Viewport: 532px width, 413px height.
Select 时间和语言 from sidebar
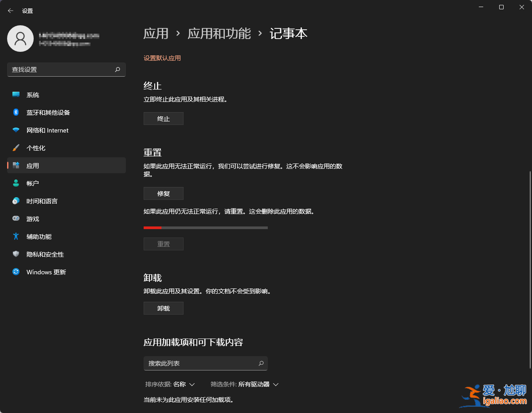click(43, 201)
